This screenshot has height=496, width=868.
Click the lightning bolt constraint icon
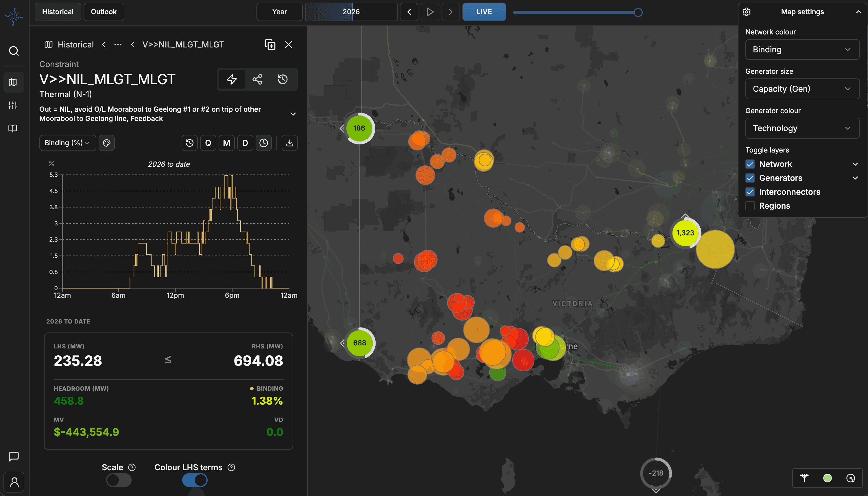point(232,79)
